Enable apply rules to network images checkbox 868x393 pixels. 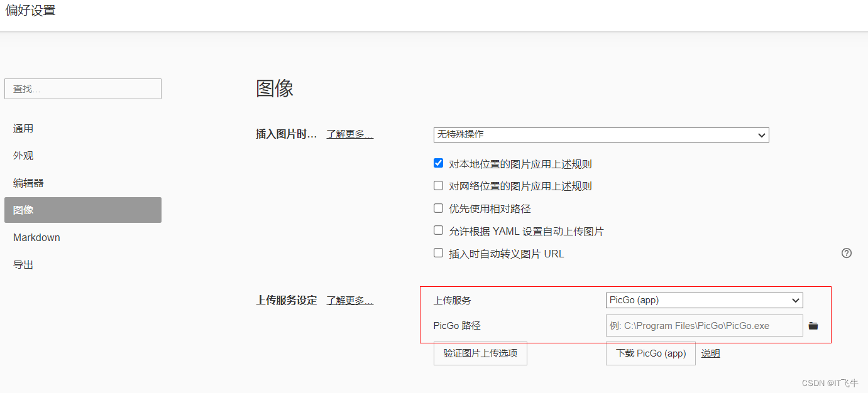439,186
